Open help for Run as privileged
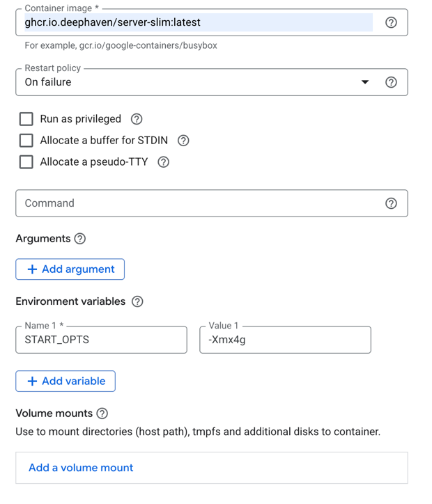 (137, 119)
